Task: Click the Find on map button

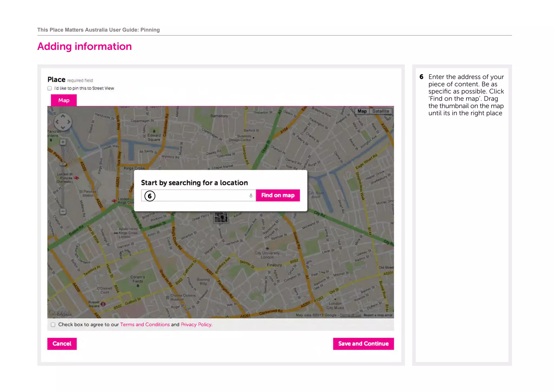Action: pos(278,195)
